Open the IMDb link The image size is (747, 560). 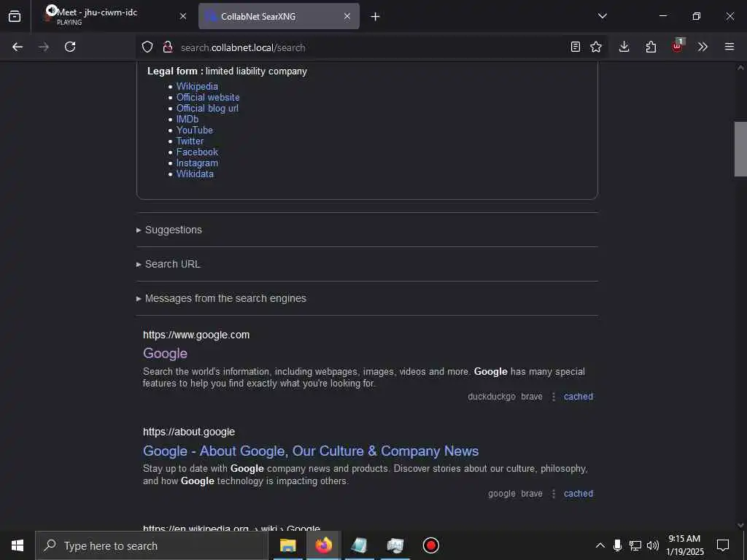187,119
